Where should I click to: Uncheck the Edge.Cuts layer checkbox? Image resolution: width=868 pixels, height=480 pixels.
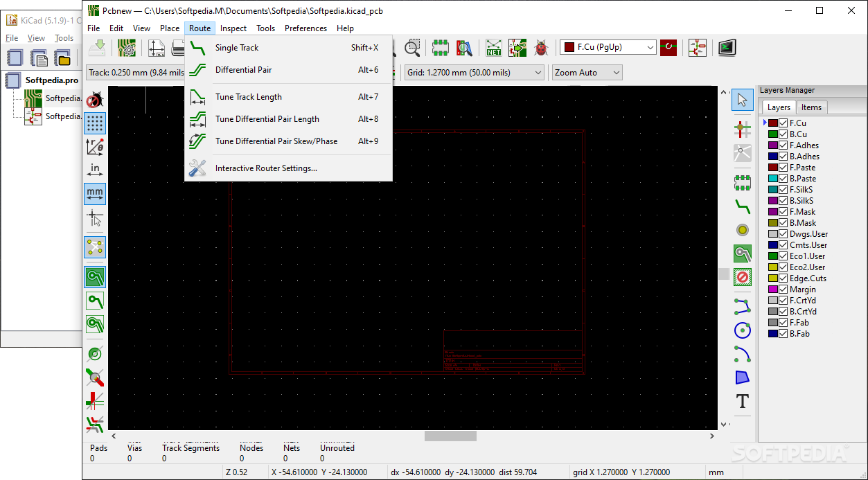coord(783,278)
